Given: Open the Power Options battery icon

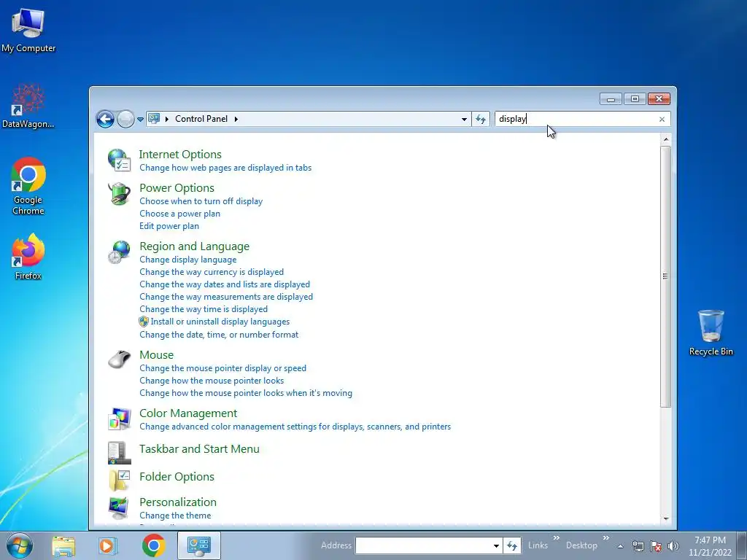Looking at the screenshot, I should tap(119, 194).
